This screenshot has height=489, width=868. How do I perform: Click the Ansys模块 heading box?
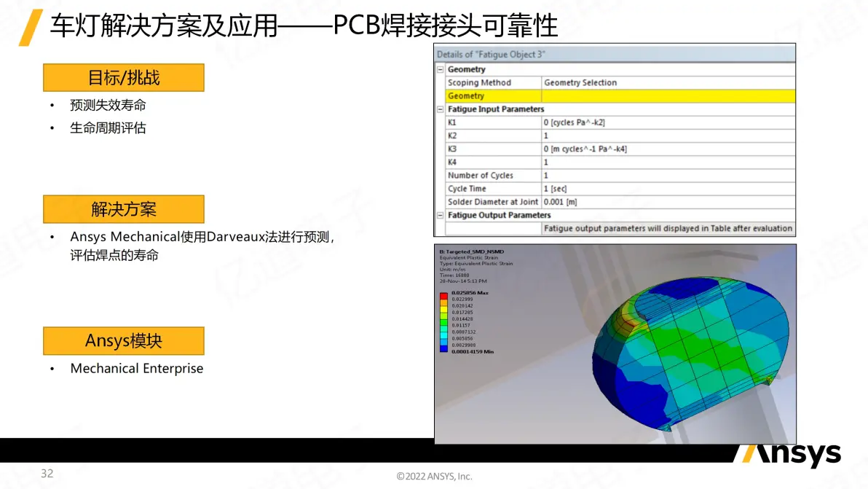(124, 340)
